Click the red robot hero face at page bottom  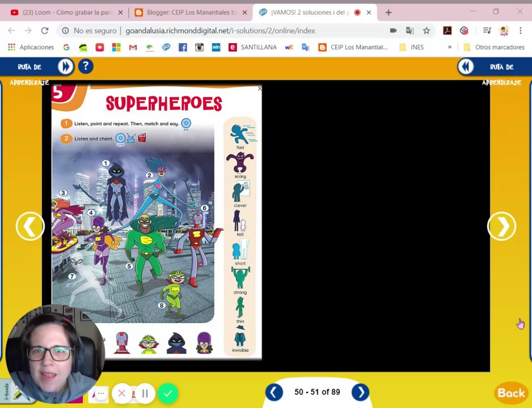click(122, 343)
